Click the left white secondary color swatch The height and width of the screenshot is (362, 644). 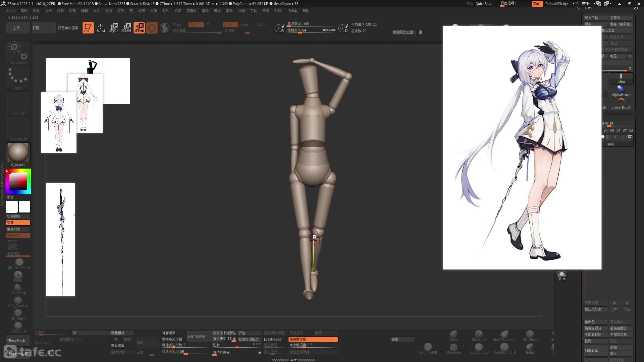(x=12, y=207)
